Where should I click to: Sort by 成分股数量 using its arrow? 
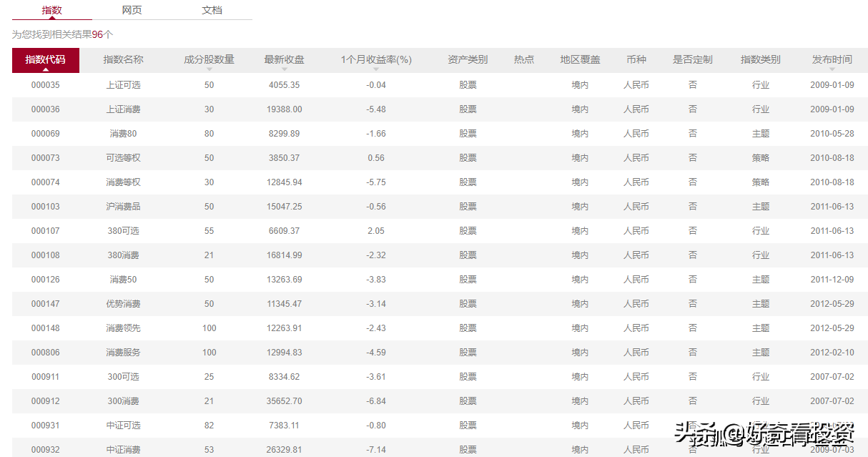209,69
